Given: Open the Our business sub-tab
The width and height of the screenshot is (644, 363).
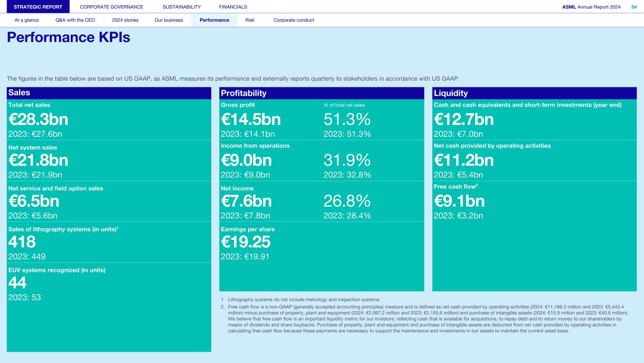Looking at the screenshot, I should tap(168, 20).
